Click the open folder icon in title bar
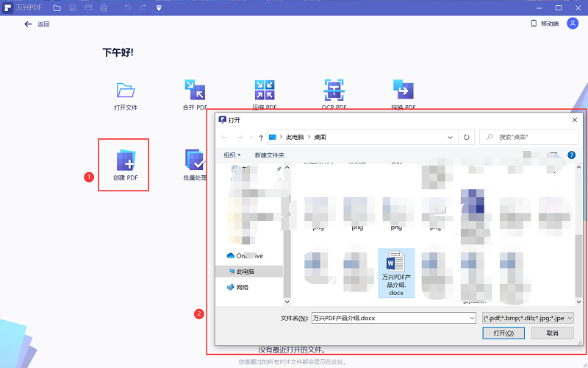 point(57,7)
